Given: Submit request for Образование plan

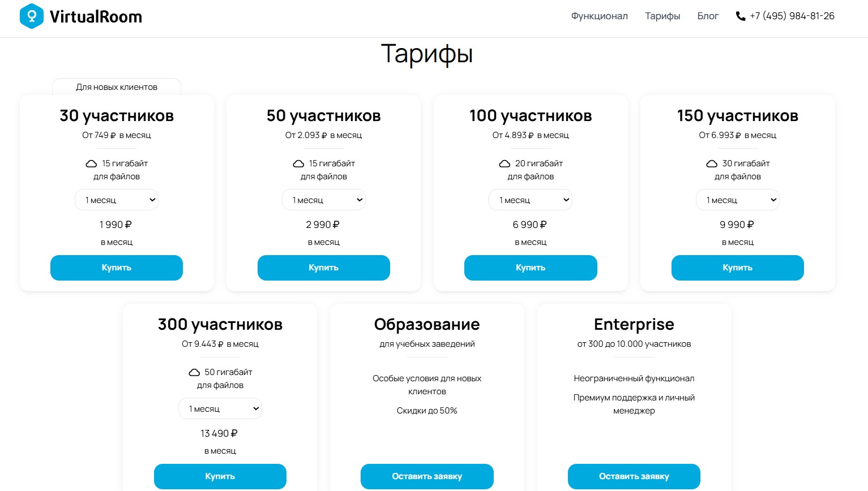Looking at the screenshot, I should (x=427, y=476).
